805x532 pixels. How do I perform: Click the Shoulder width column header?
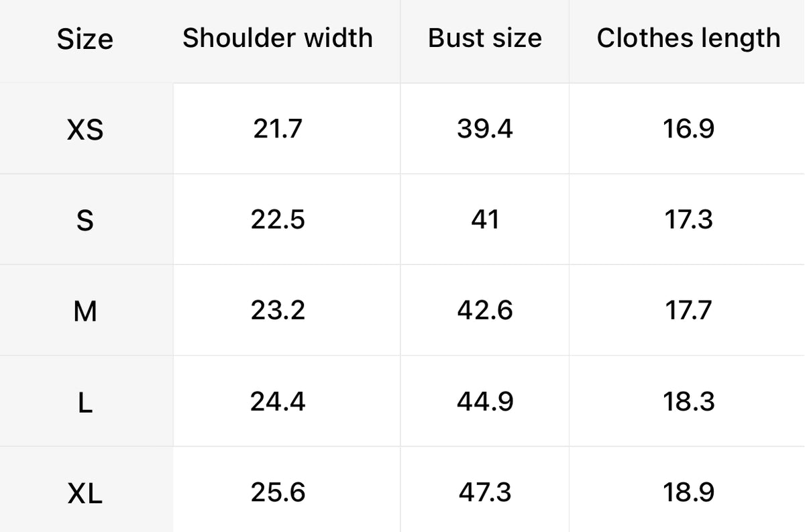[x=278, y=38]
